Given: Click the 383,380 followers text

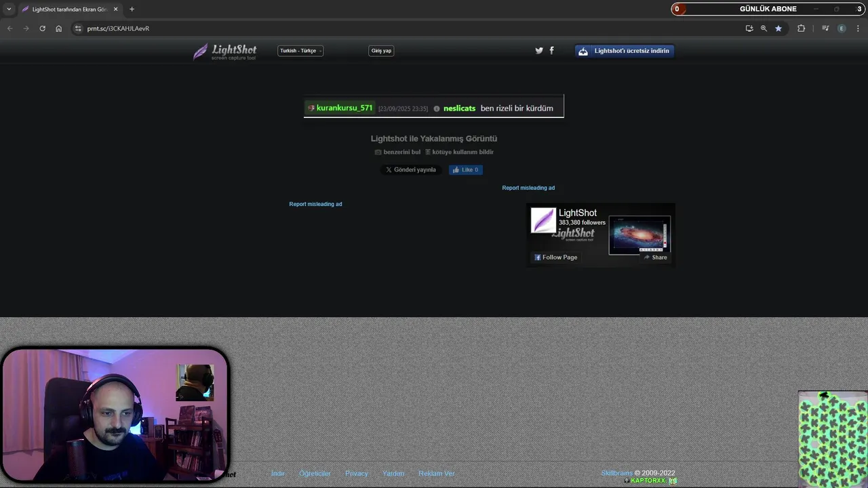Looking at the screenshot, I should (582, 222).
